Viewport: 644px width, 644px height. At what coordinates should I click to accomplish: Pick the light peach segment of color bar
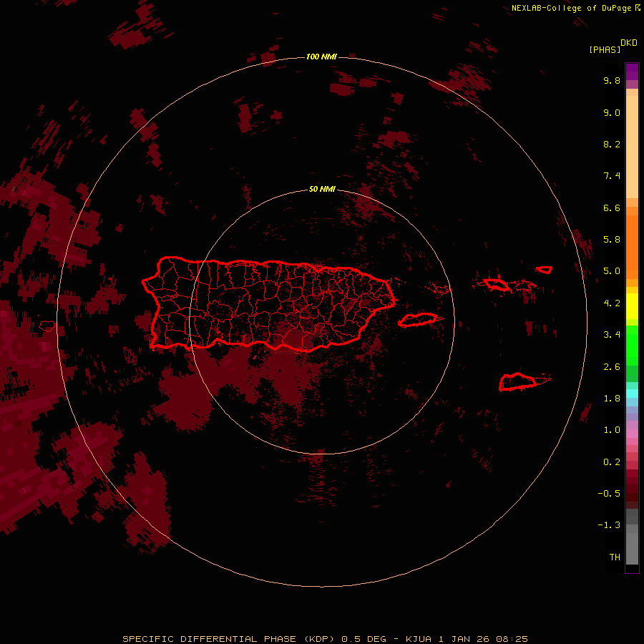pyautogui.click(x=632, y=147)
